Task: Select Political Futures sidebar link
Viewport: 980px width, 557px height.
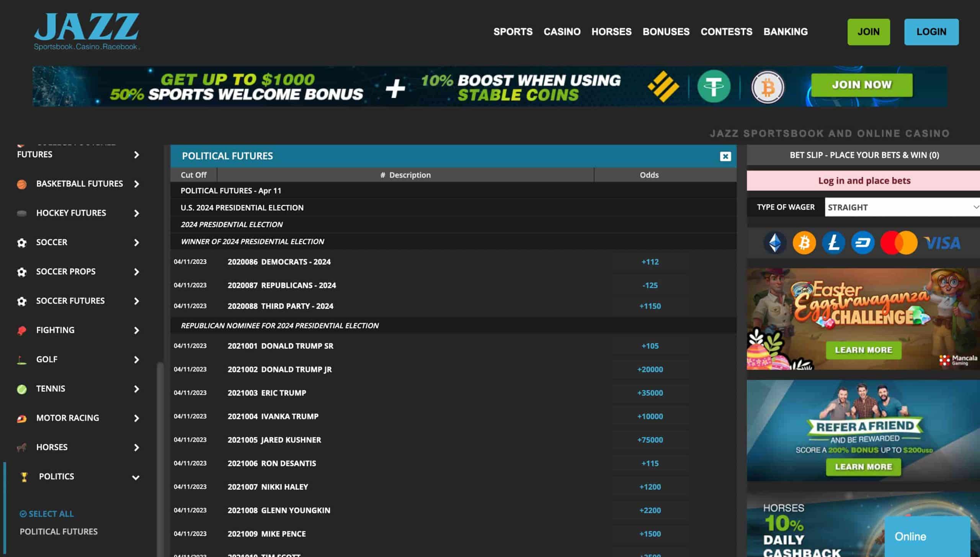Action: click(x=59, y=532)
